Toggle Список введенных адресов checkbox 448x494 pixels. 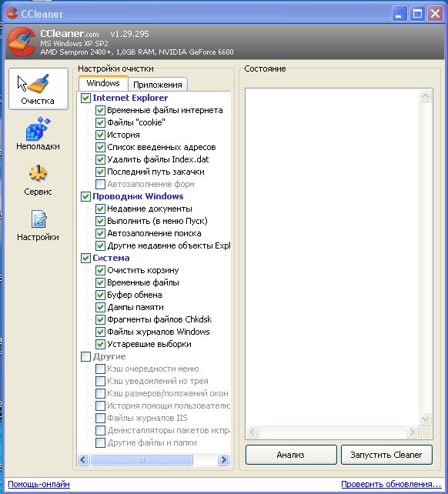click(x=100, y=147)
